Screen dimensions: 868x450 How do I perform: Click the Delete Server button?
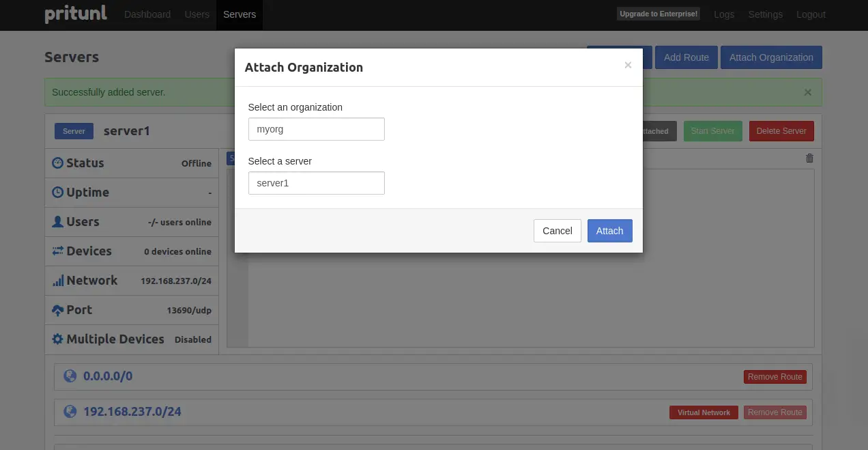point(781,131)
